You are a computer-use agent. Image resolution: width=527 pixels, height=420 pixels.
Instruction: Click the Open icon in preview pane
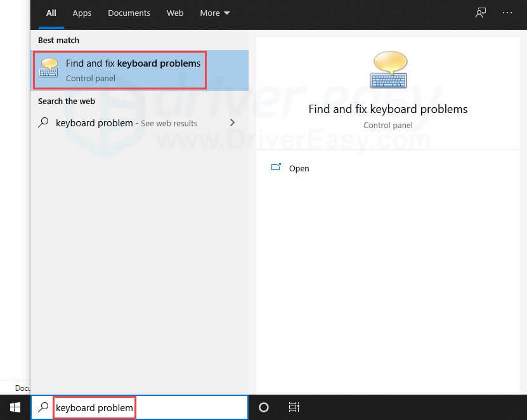(x=276, y=168)
